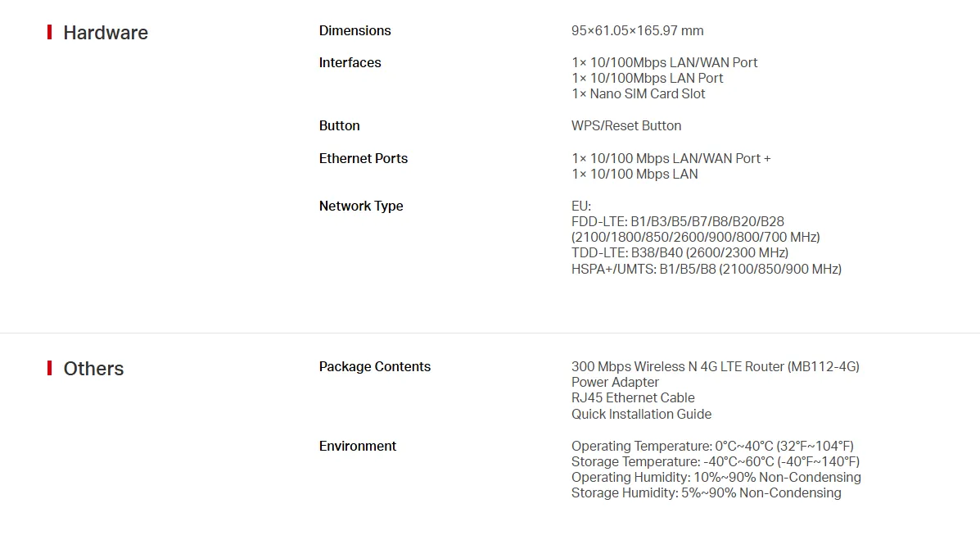Image resolution: width=980 pixels, height=549 pixels.
Task: Select the Package Contents label
Action: (374, 367)
